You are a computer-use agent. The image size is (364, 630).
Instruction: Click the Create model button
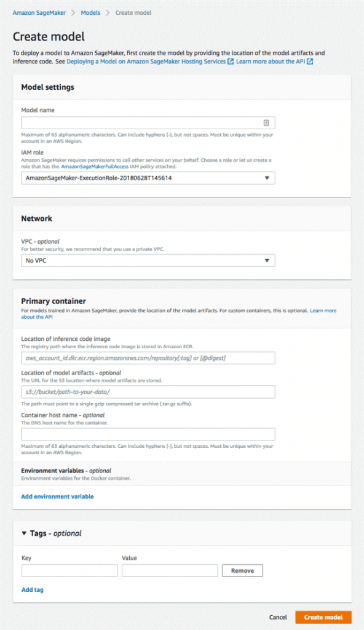323,617
